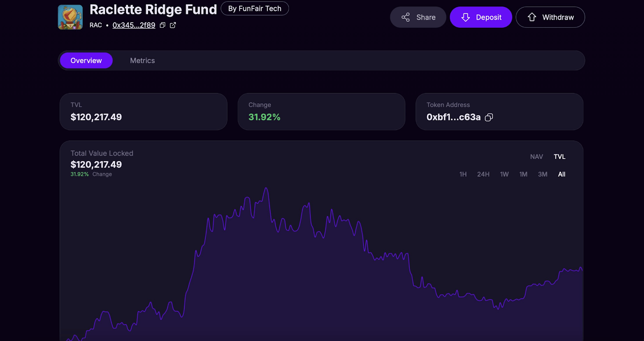The image size is (644, 341).
Task: Copy the RAC fund address icon
Action: tap(163, 25)
